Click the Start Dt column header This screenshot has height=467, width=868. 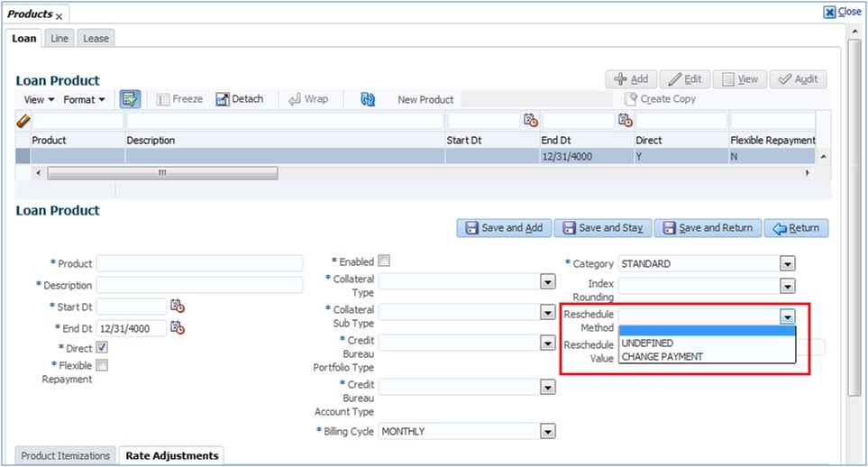[492, 140]
